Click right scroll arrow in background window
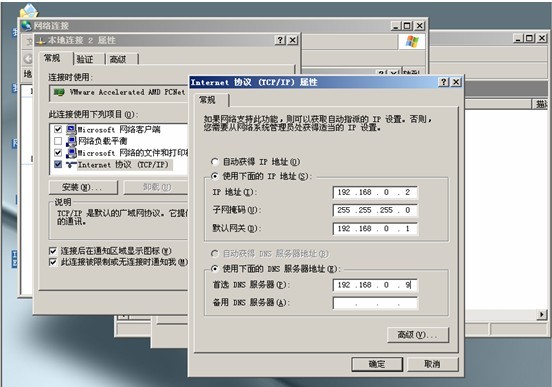 coord(541,314)
